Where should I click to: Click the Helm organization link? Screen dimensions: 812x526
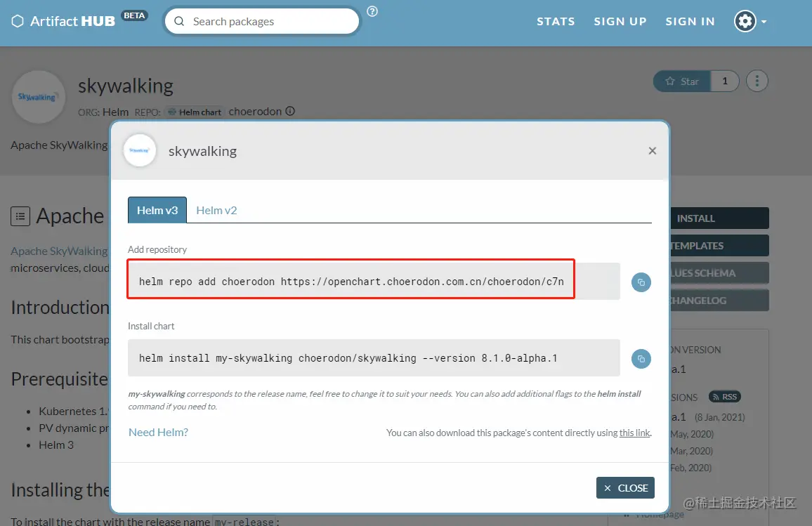tap(115, 112)
